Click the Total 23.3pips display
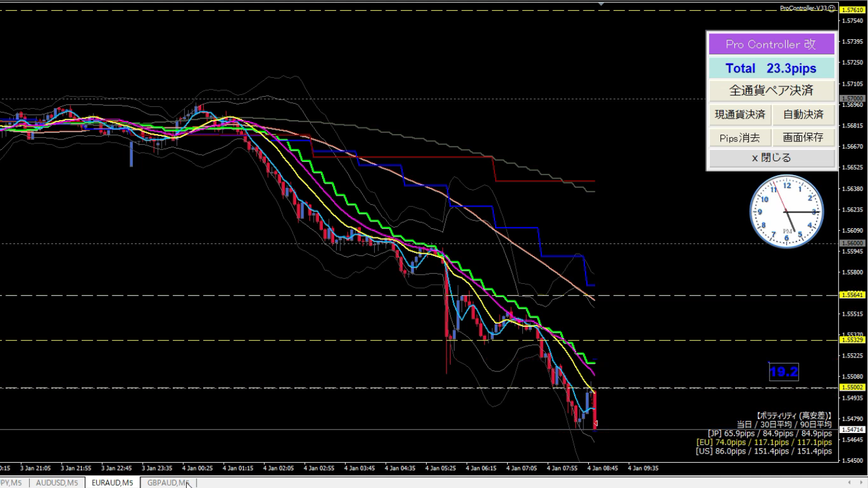The width and height of the screenshot is (868, 488). point(771,68)
